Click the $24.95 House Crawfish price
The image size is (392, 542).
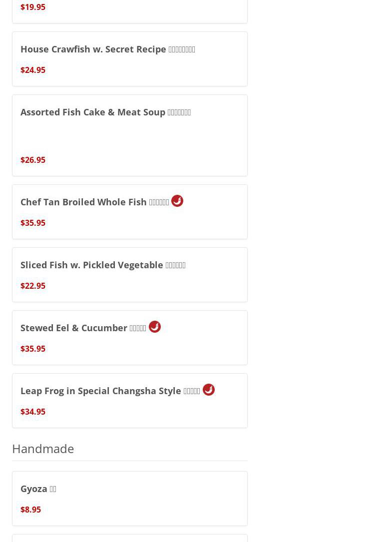33,70
